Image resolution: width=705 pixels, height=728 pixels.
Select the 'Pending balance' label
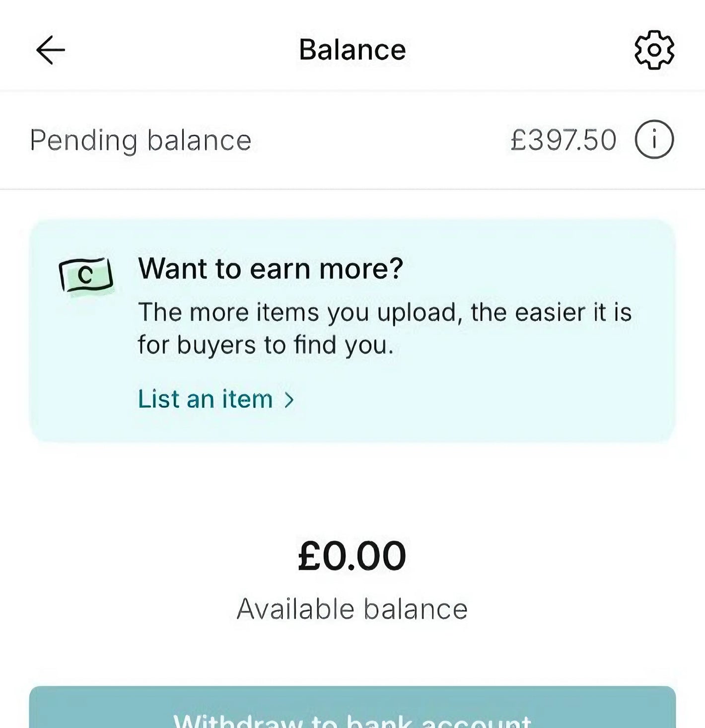click(141, 141)
